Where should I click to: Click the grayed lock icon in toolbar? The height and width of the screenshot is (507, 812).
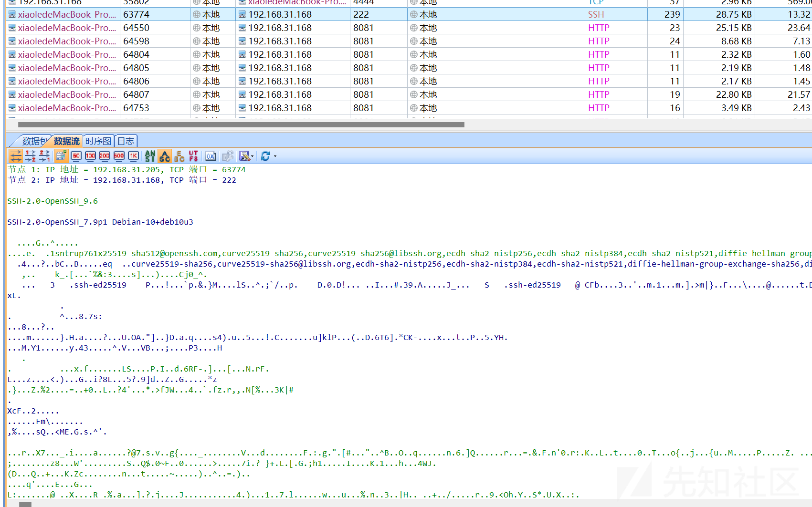228,155
